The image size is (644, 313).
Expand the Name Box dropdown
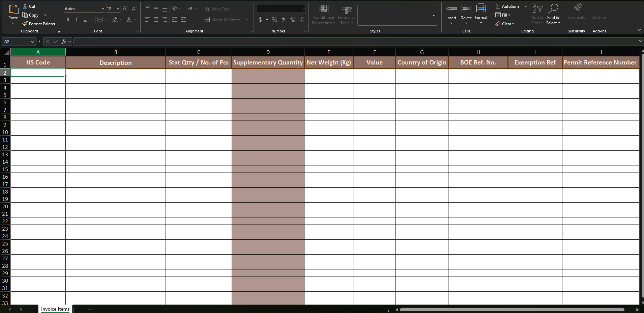click(x=32, y=42)
